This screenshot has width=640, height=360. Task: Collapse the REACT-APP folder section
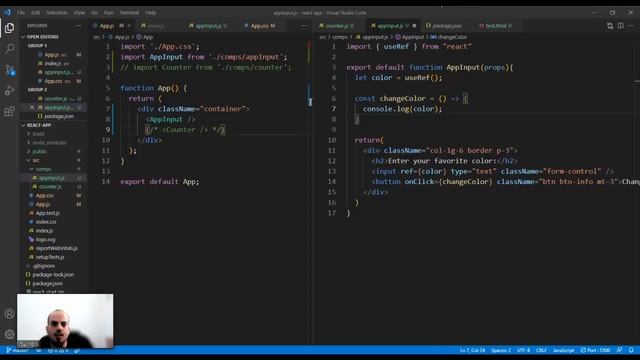click(x=38, y=125)
